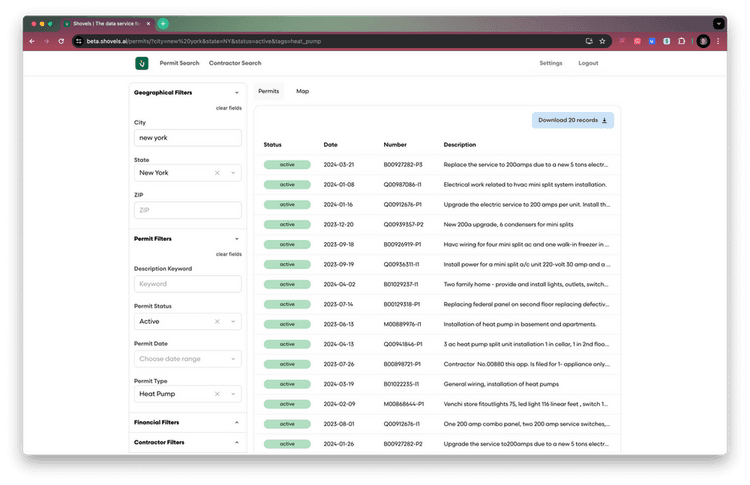Image resolution: width=750 pixels, height=485 pixels.
Task: Reload the page in the browser
Action: [62, 41]
